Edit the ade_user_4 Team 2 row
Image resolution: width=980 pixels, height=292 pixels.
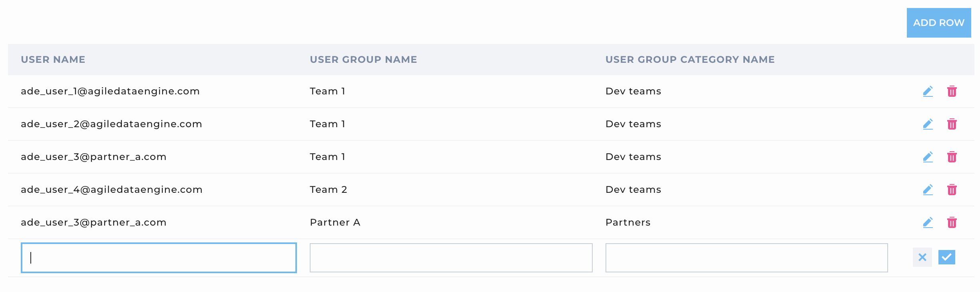click(x=928, y=190)
